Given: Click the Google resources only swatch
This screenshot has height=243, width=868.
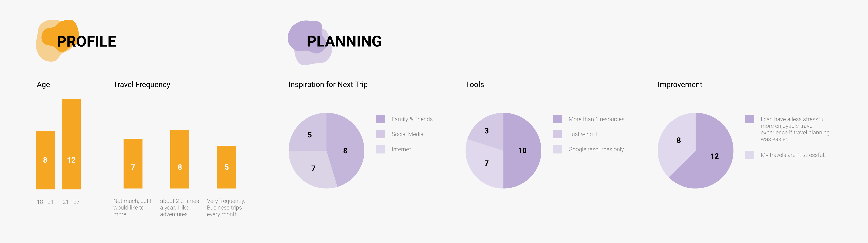Looking at the screenshot, I should coord(557,149).
